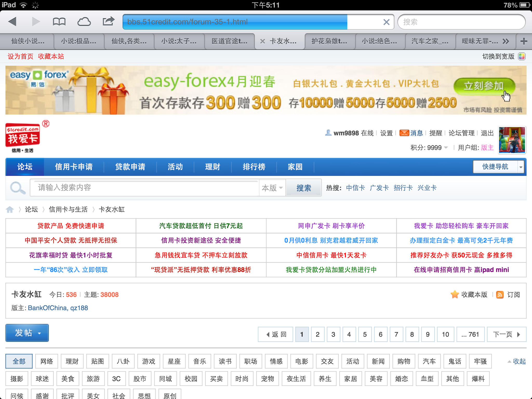This screenshot has height=399, width=532.
Task: Select the 电影 category filter
Action: (x=302, y=361)
